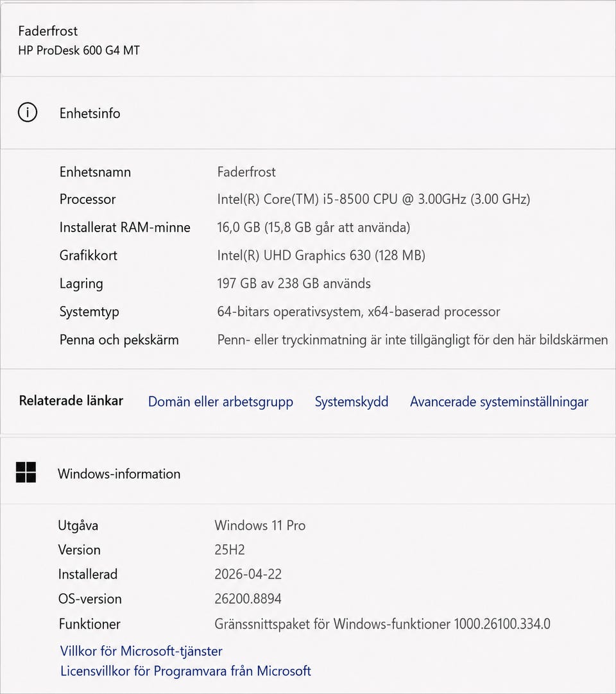
Task: Select Intel UHD Graphics 630 value
Action: (321, 255)
